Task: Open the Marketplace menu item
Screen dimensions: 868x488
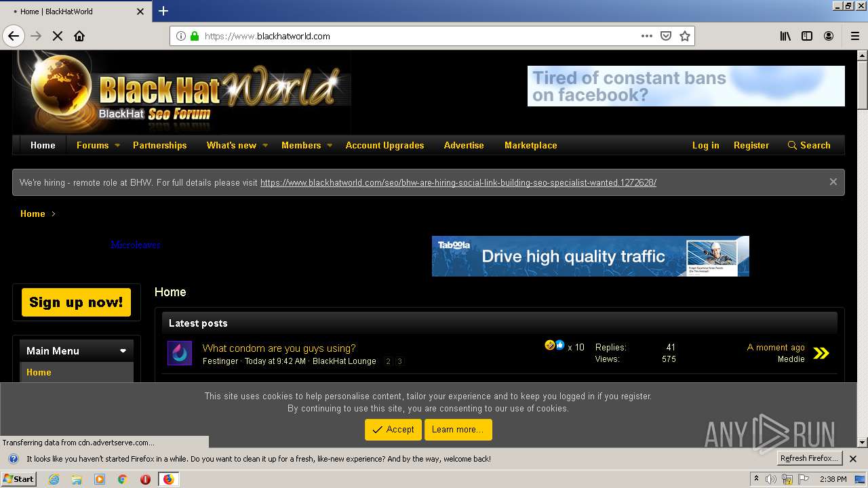Action: coord(530,145)
